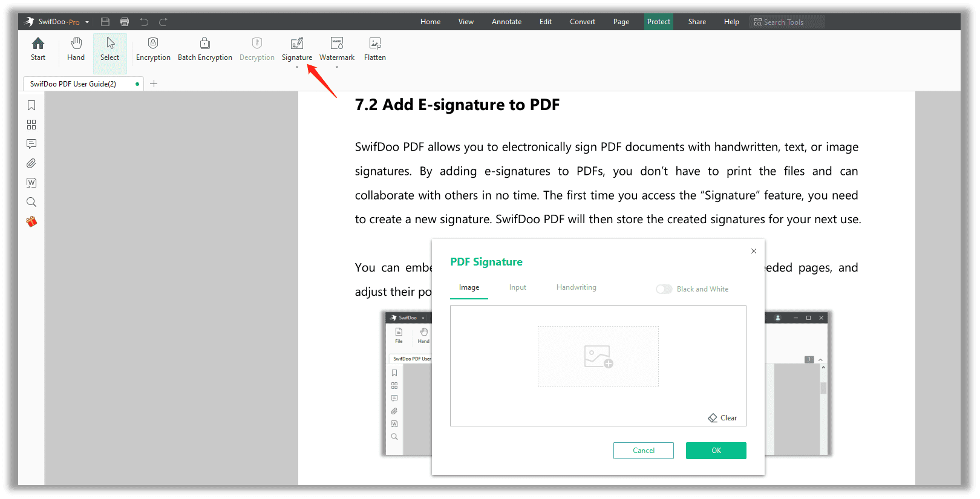
Task: Open the comments sidebar panel
Action: click(31, 144)
